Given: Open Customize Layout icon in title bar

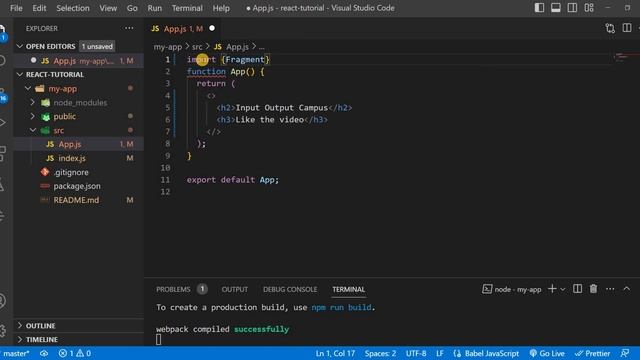Looking at the screenshot, I should (x=589, y=8).
